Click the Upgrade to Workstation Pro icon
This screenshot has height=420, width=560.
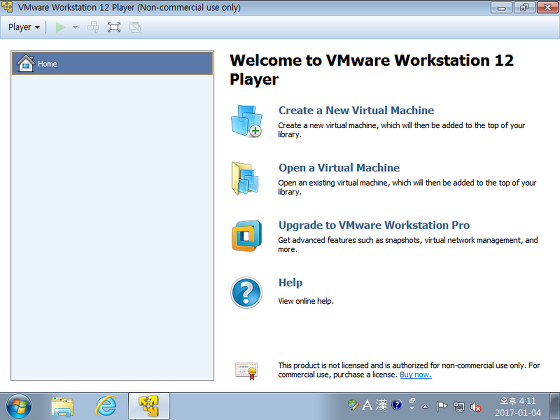click(x=246, y=236)
